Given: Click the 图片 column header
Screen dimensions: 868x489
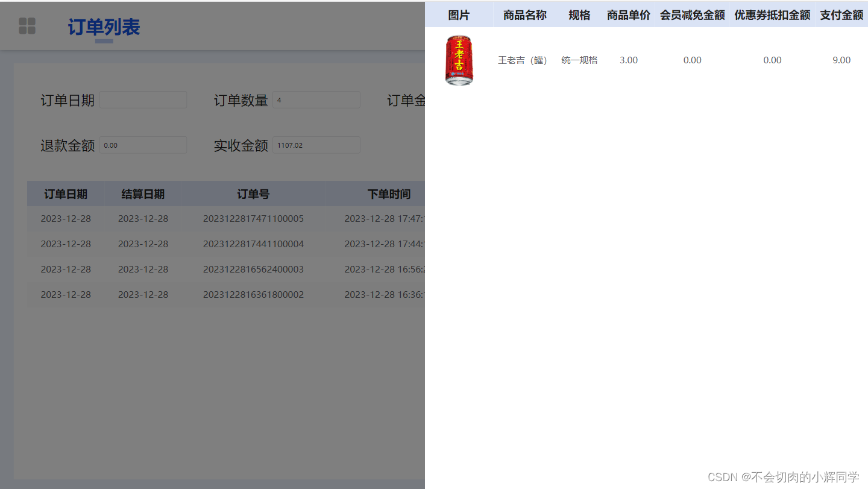Looking at the screenshot, I should point(459,14).
